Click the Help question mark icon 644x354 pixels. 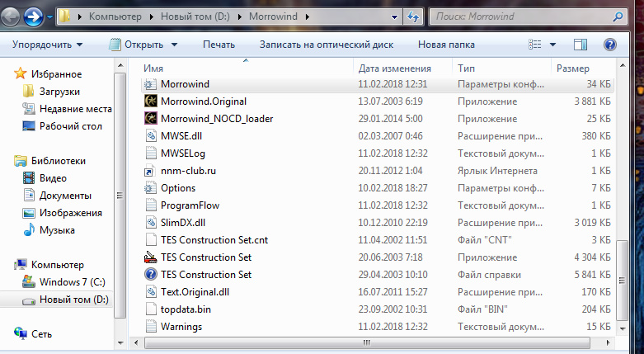pyautogui.click(x=610, y=45)
